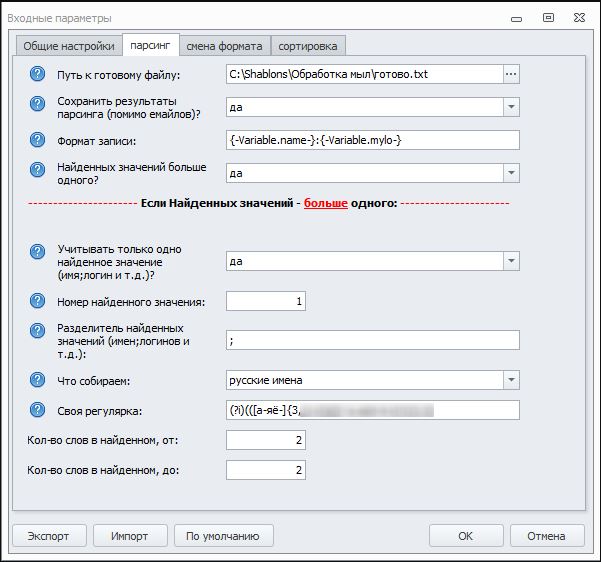Click the 'Своя регулярка' regex field
Screen dimensions: 601x562
click(x=373, y=410)
